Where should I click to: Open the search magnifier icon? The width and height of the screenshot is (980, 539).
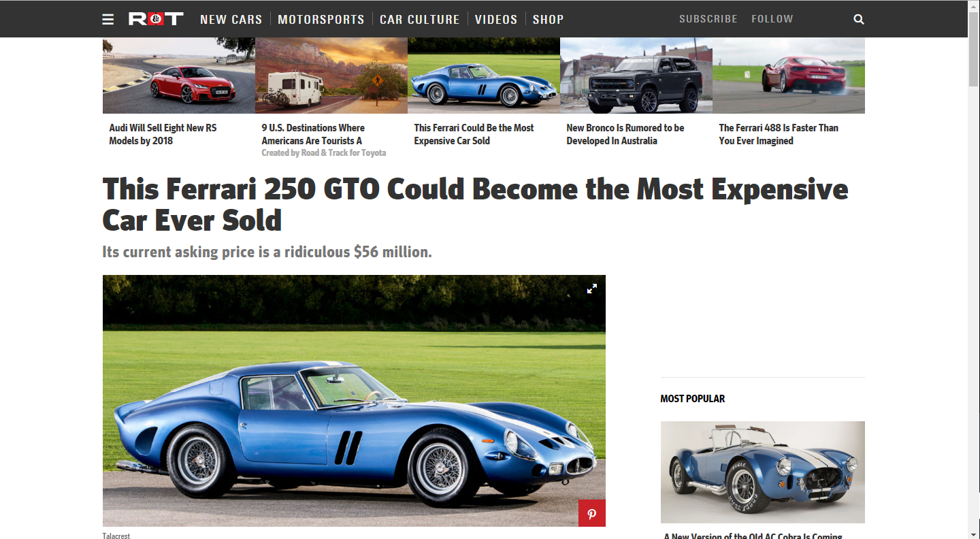coord(859,19)
